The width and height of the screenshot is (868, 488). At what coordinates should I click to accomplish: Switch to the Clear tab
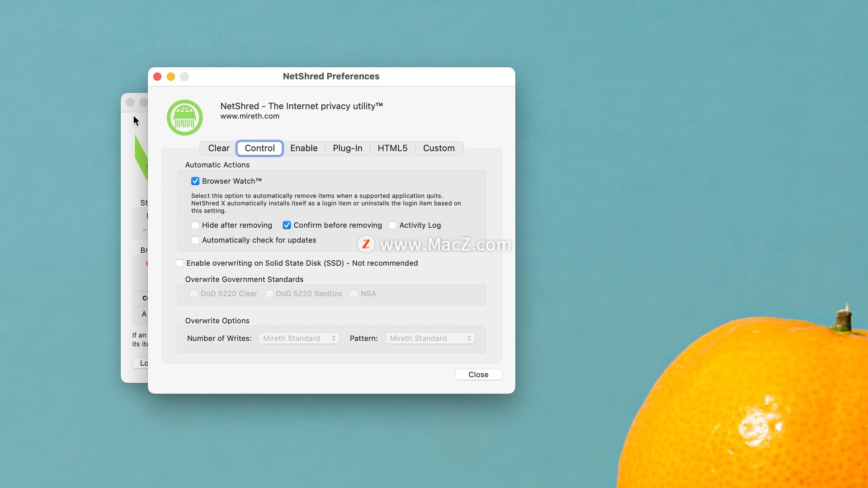[x=219, y=148]
